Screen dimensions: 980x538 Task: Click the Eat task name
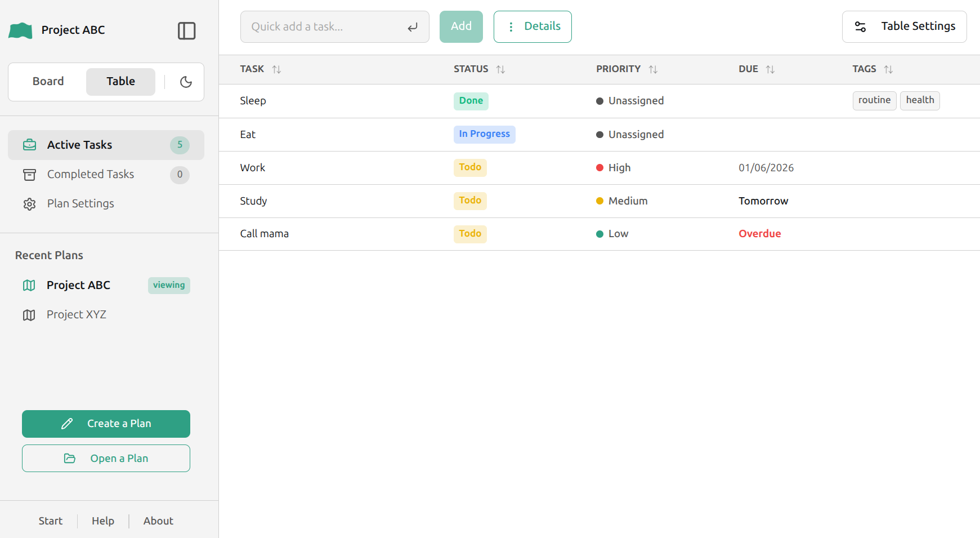248,135
